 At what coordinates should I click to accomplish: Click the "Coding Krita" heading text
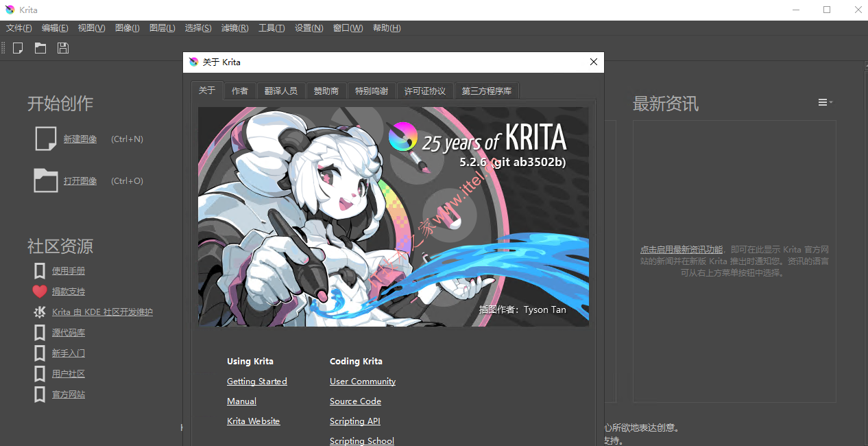356,362
